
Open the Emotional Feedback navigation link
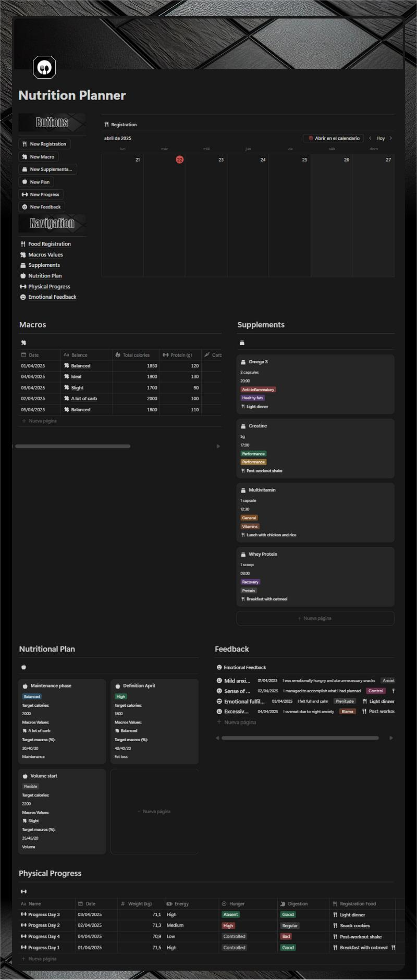52,297
